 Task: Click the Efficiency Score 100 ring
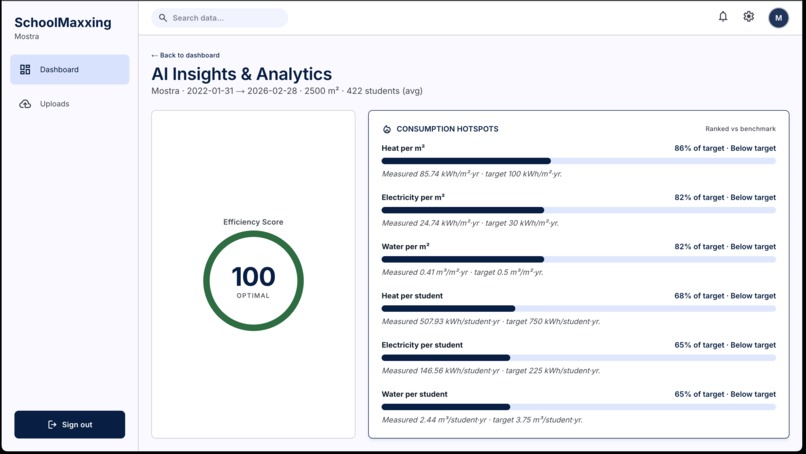click(253, 281)
